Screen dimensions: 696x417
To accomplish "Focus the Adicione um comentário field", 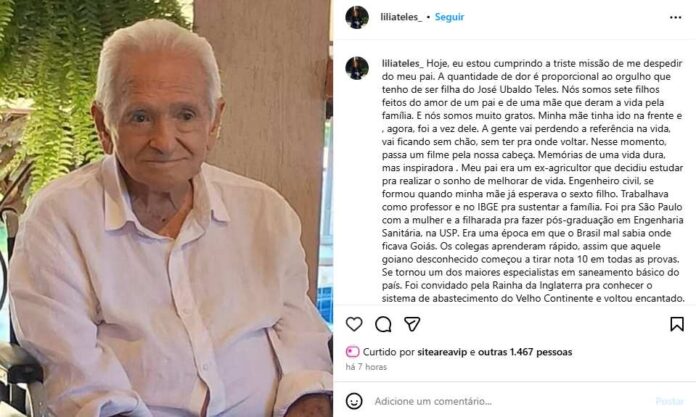I will 510,401.
